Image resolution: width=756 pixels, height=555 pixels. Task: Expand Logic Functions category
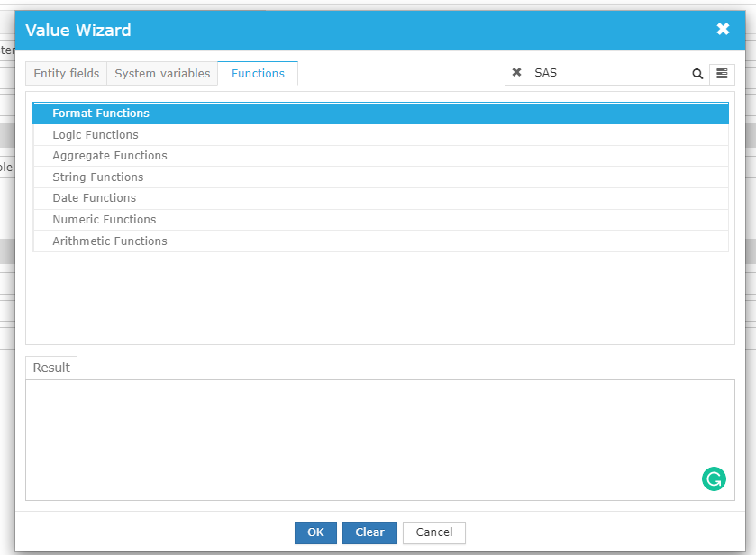click(96, 135)
